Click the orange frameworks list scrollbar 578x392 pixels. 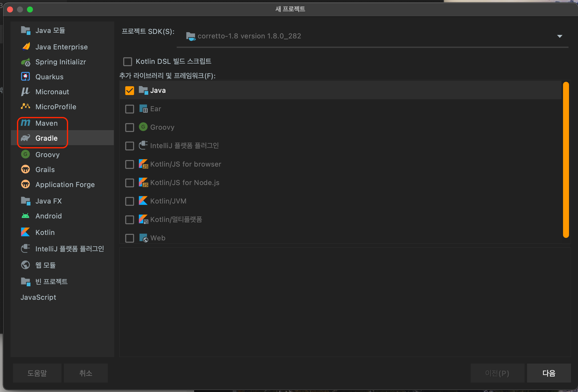tap(566, 160)
